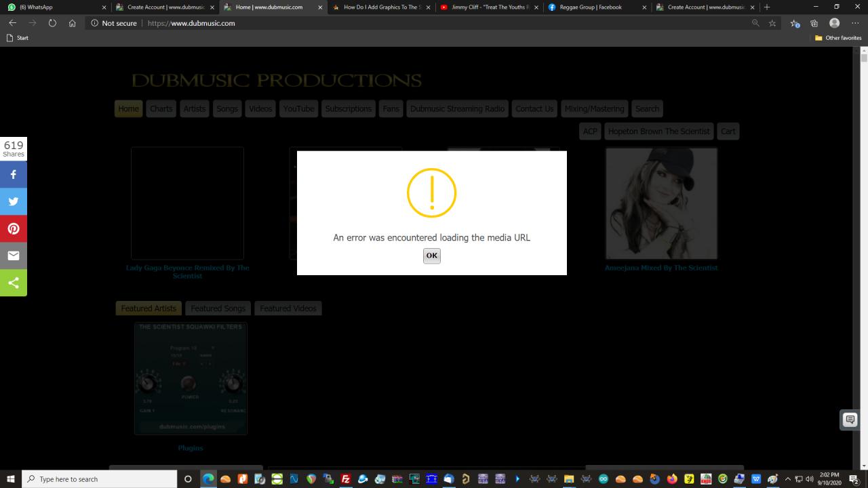Click the green ShareThis sidebar icon
Viewport: 868px width, 488px height.
14,283
